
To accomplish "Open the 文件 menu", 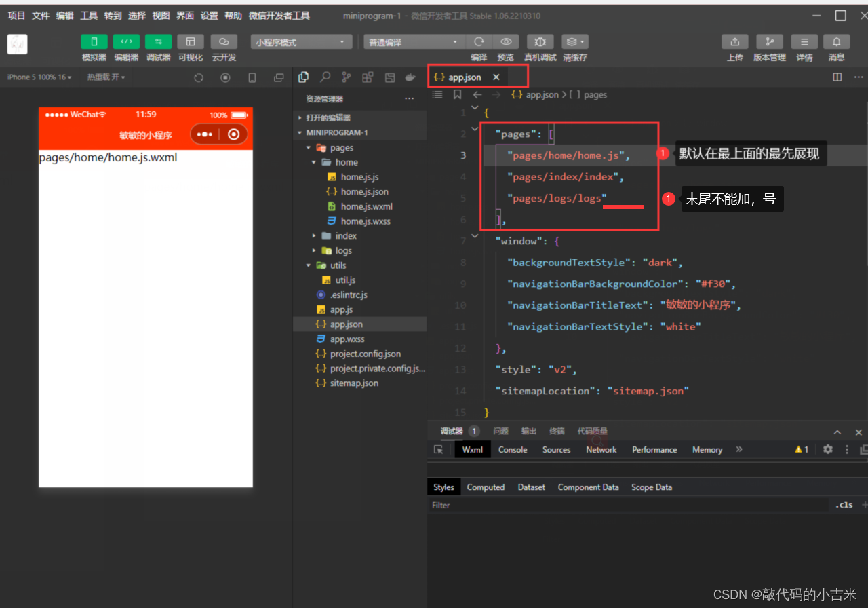I will click(x=41, y=16).
